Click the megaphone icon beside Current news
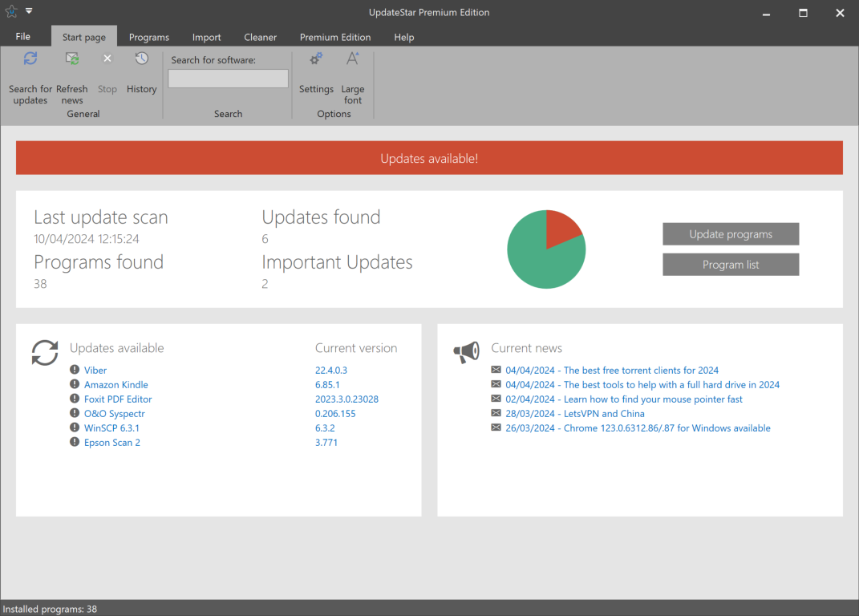Viewport: 859px width, 616px height. click(x=466, y=352)
